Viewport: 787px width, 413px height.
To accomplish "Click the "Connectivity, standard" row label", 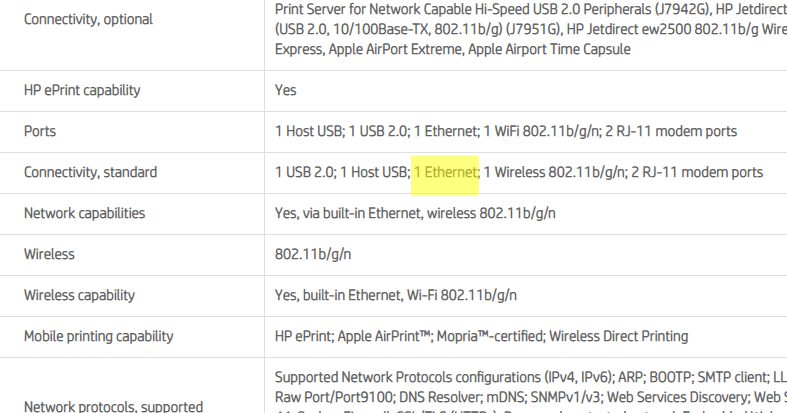I will tap(90, 172).
